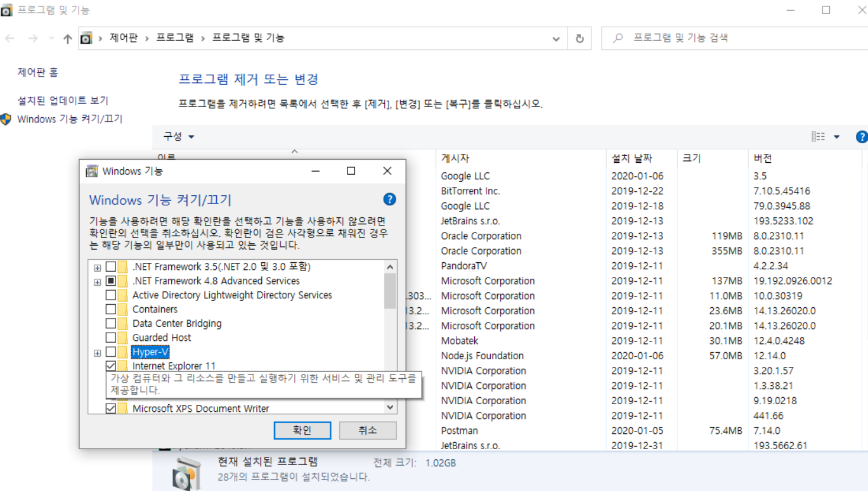Sort by the 설치 날짜 column header

pos(642,158)
